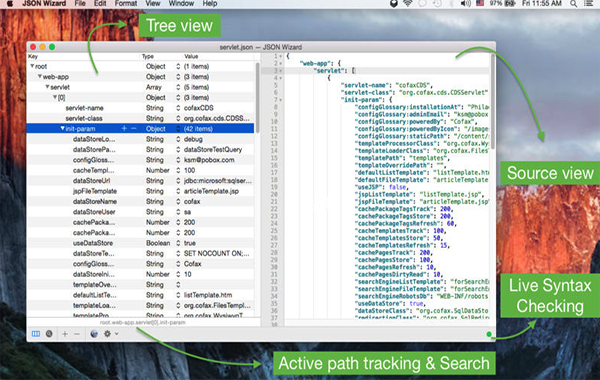Screen dimensions: 600x380
Task: Fold source at line 2 marker
Action: [x=281, y=64]
